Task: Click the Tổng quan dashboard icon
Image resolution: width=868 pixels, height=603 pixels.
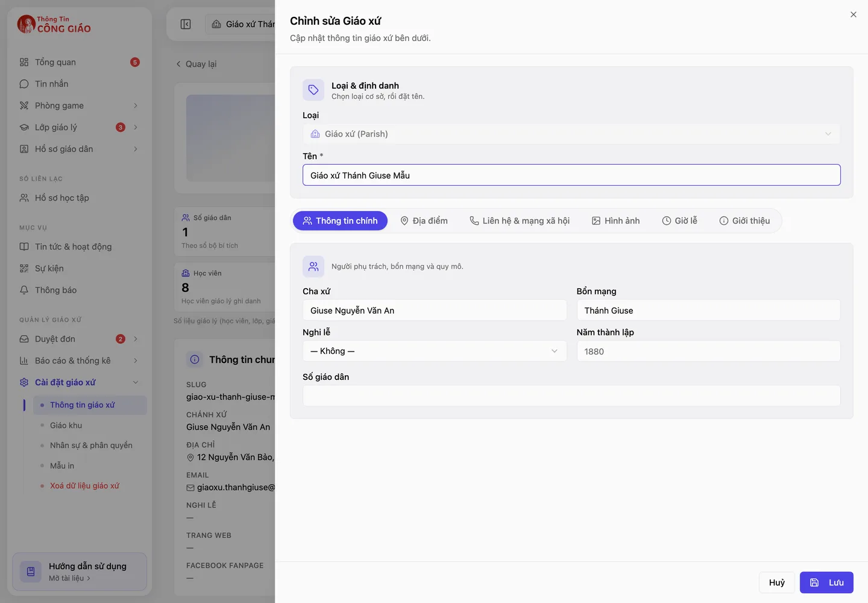Action: click(24, 62)
